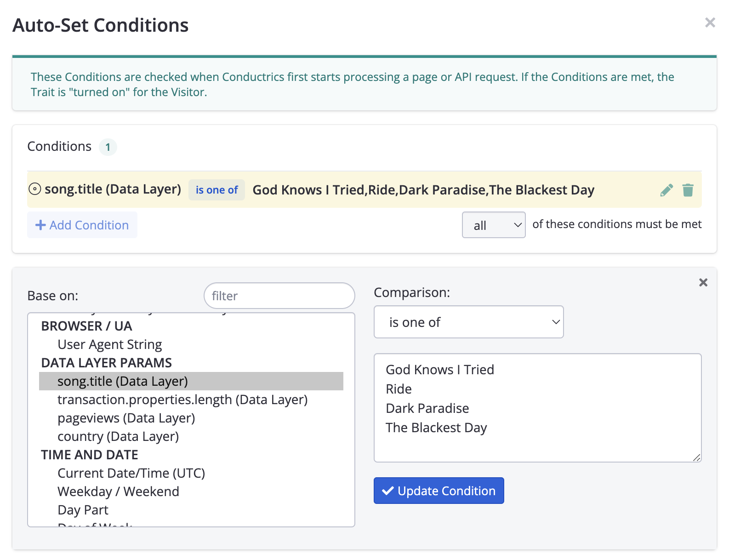Screen dimensions: 729x560
Task: Select song.title (Data Layer) in list
Action: click(122, 381)
